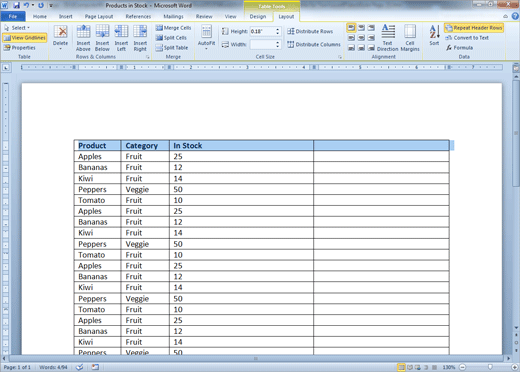Click the Save icon in Quick Access Toolbar
This screenshot has width=520, height=372.
(16, 5)
